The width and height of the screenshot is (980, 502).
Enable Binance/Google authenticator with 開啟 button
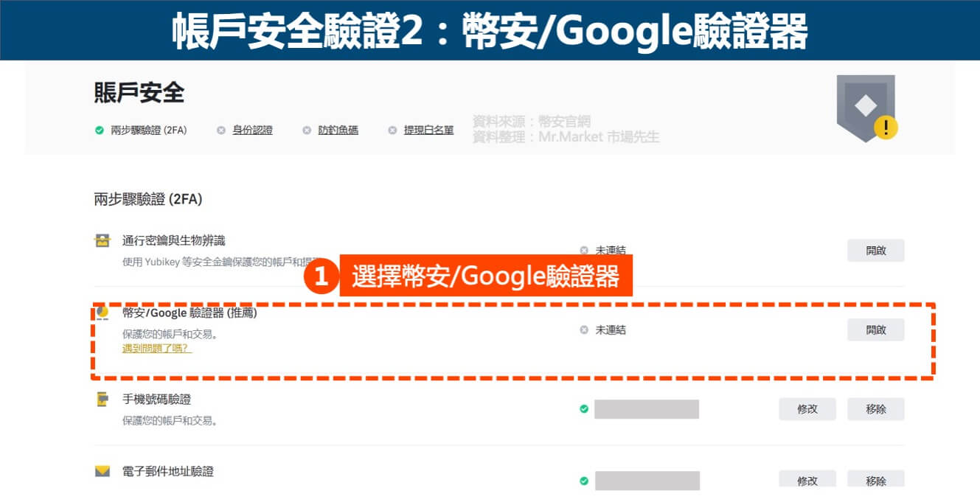(x=875, y=330)
